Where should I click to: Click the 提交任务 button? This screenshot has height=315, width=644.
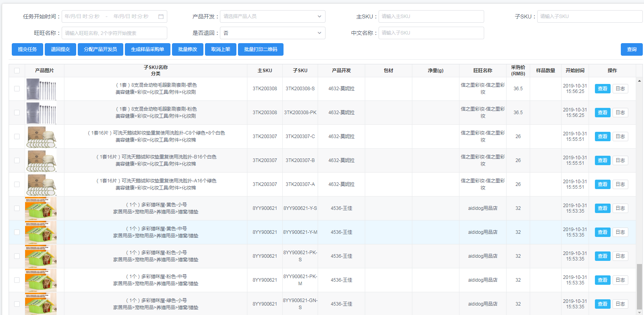pyautogui.click(x=27, y=49)
